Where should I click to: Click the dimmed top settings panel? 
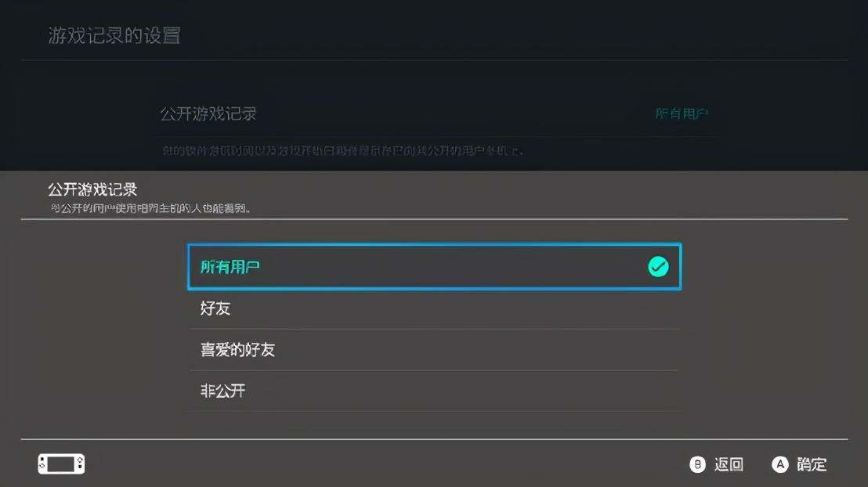point(434,78)
